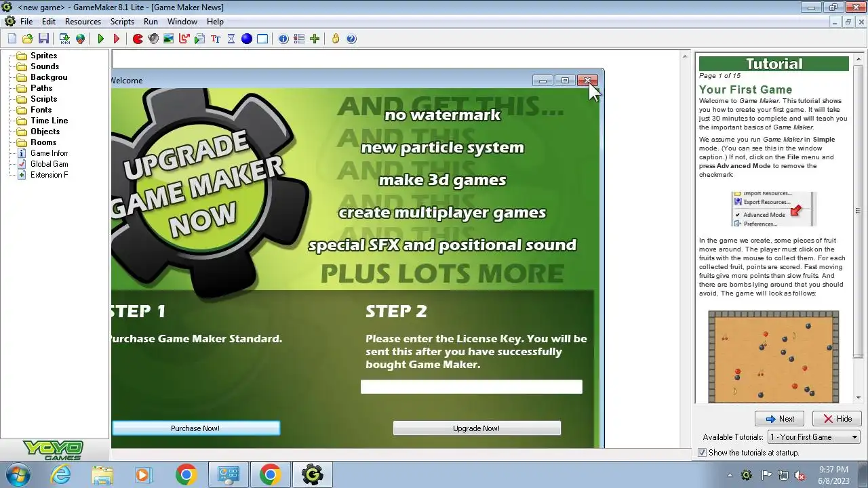
Task: Show hidden system tray icons arrow
Action: pyautogui.click(x=730, y=475)
